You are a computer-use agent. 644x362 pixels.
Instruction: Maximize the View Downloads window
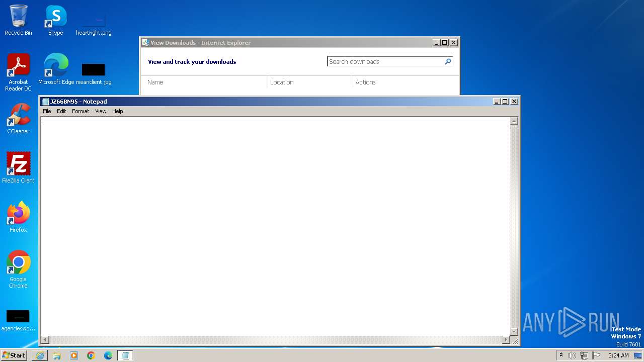click(x=445, y=43)
